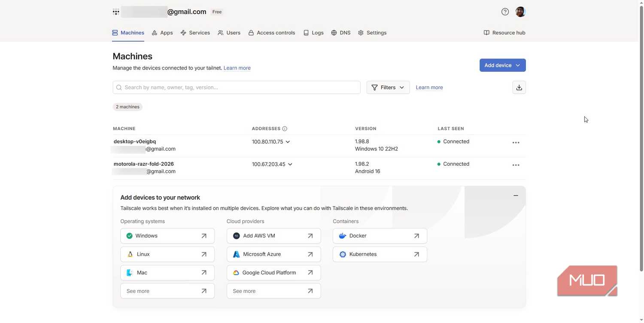Open the DNS tab
644x323 pixels.
pos(341,33)
